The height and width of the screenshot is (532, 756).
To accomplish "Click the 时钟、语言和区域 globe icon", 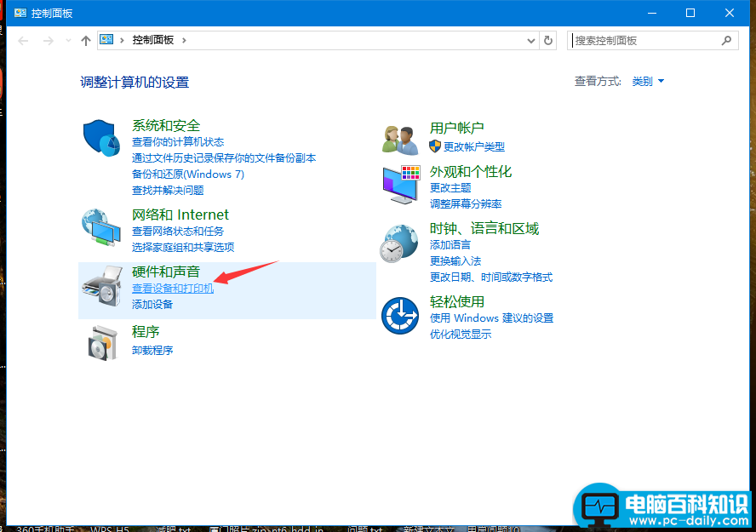I will tap(399, 243).
